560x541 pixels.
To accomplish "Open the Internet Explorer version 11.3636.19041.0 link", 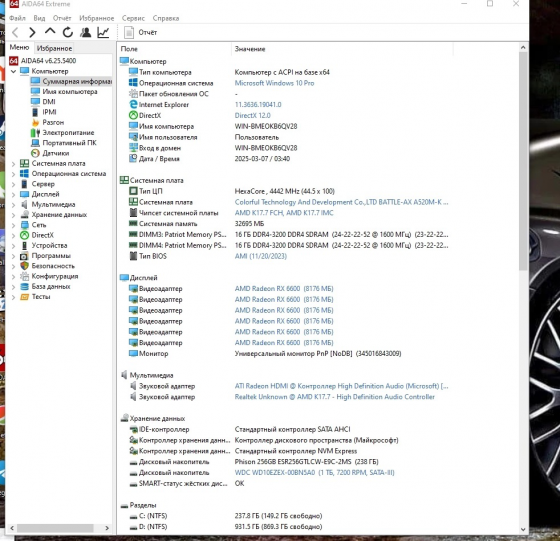I will (258, 105).
